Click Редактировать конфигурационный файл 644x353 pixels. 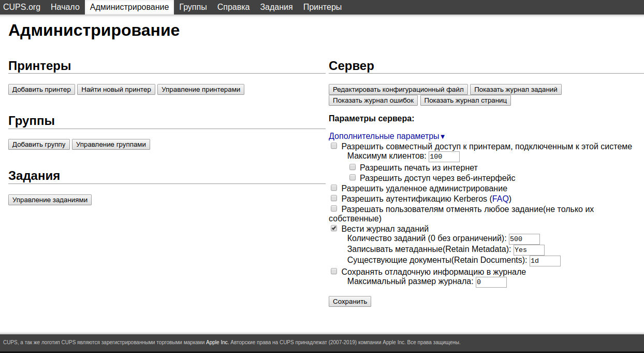(x=398, y=90)
